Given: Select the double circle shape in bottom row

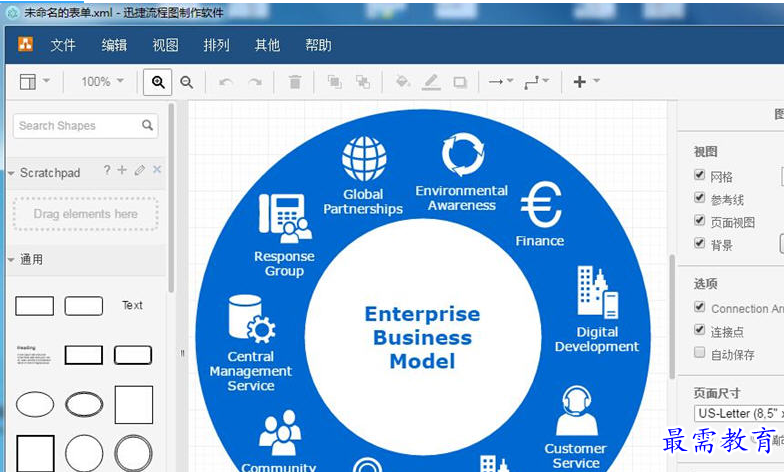Looking at the screenshot, I should tap(133, 453).
